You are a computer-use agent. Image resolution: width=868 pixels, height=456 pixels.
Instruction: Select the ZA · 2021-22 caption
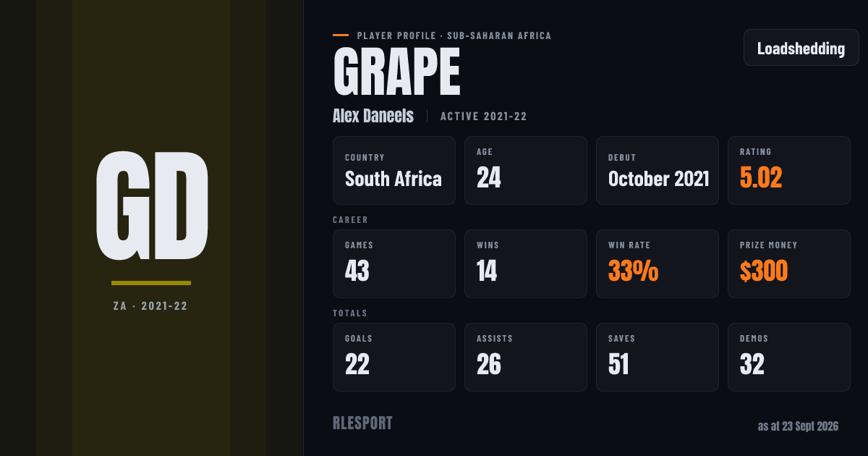(150, 306)
